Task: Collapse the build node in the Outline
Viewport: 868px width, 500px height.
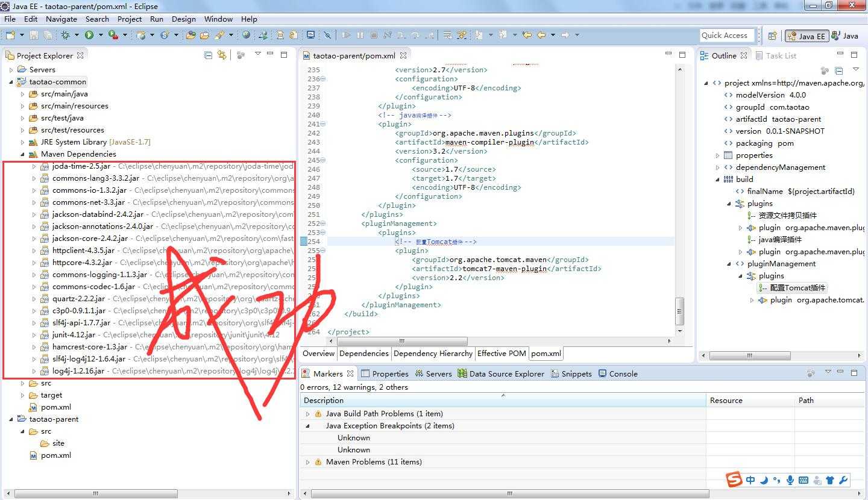Action: click(x=717, y=180)
